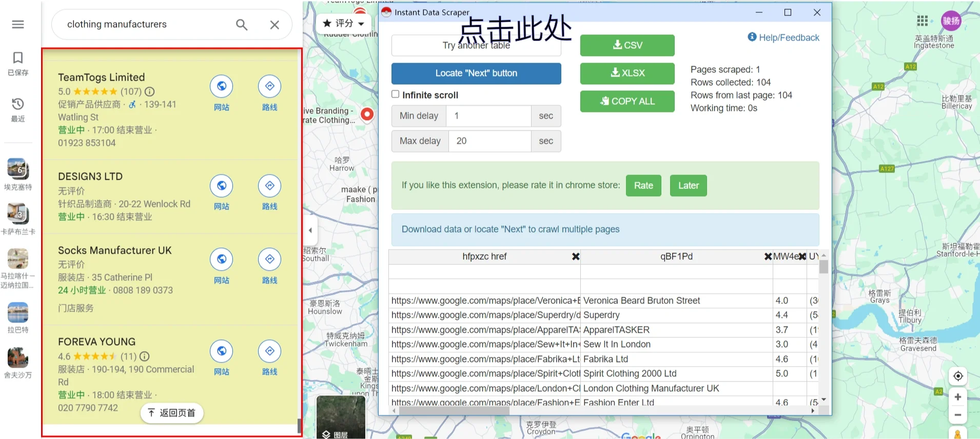Click the COPY ALL button
Image resolution: width=980 pixels, height=439 pixels.
pos(627,101)
